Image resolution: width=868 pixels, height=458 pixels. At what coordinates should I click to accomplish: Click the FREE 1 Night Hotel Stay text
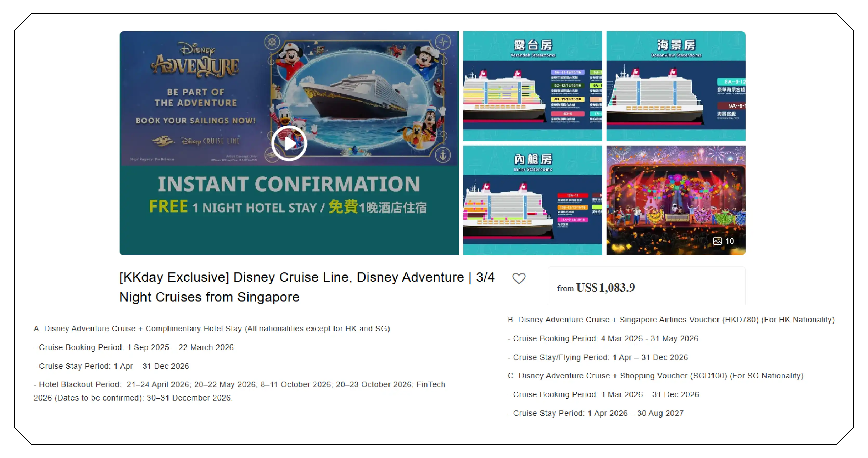coord(288,207)
